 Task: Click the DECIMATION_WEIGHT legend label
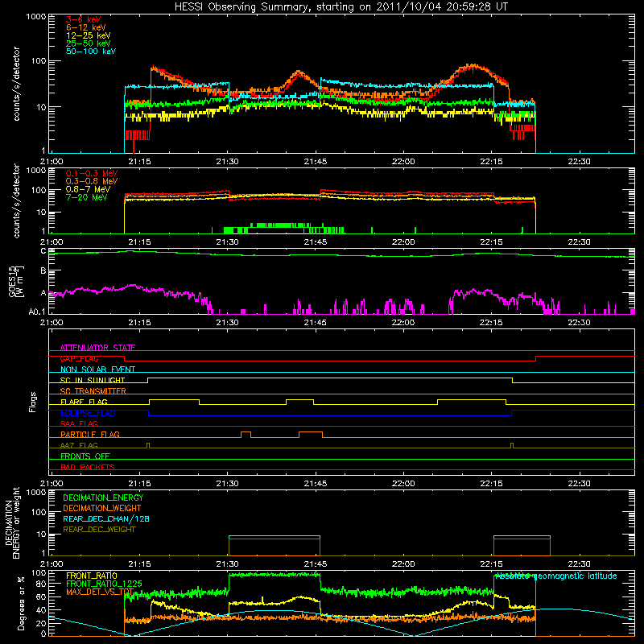tap(102, 508)
